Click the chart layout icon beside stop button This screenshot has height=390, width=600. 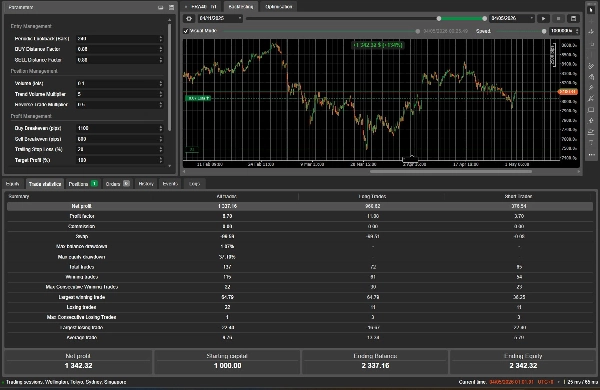[x=573, y=18]
